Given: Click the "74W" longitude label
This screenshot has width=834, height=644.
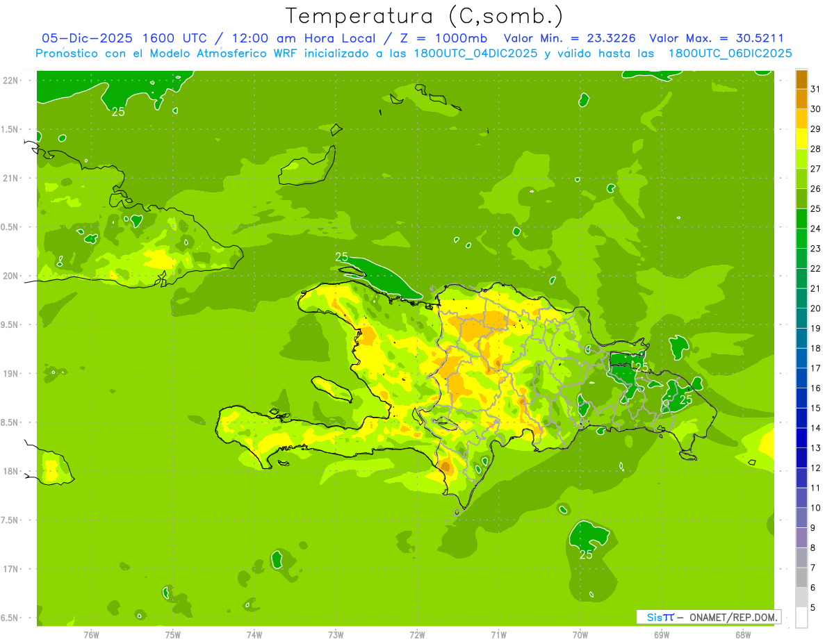Looking at the screenshot, I should pos(254,634).
